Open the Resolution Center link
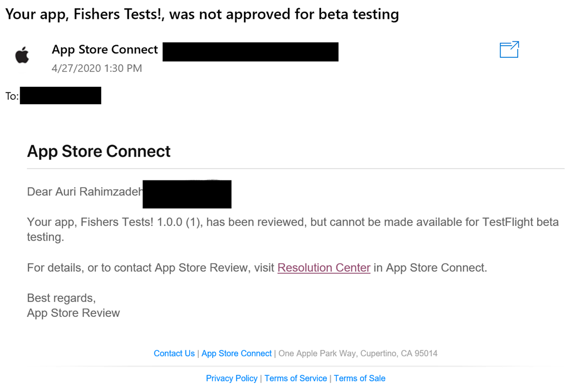The width and height of the screenshot is (570, 392). (323, 268)
